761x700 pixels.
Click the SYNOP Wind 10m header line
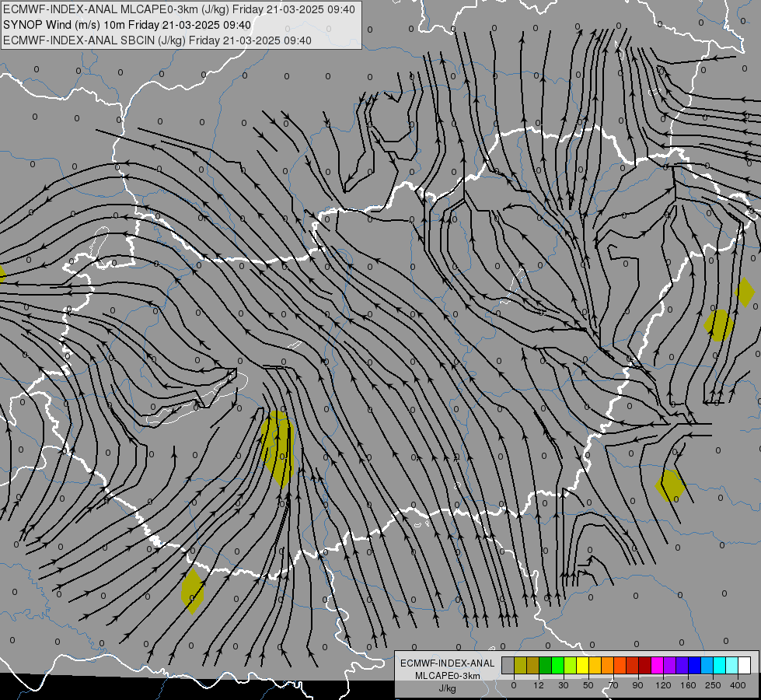pyautogui.click(x=127, y=25)
